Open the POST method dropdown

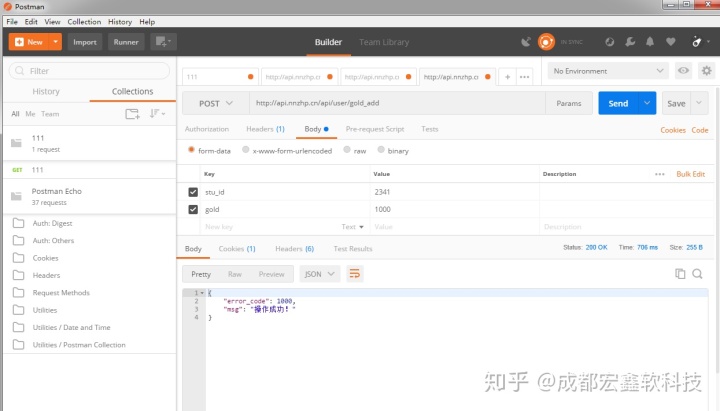[216, 103]
